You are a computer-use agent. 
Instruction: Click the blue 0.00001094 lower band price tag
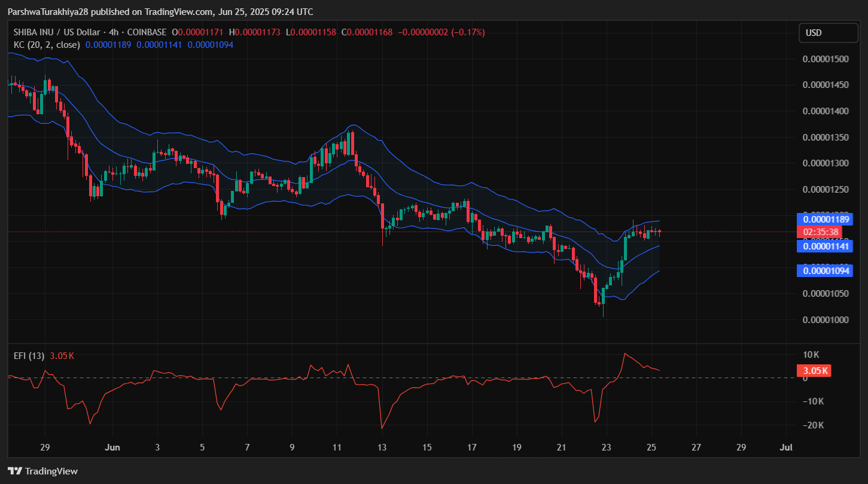(x=826, y=272)
